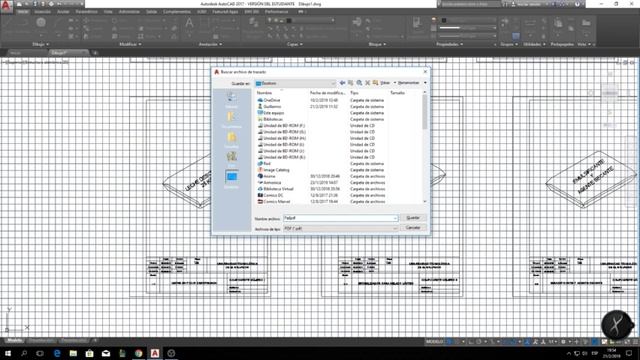Click the up-one-level folder icon in dialog
The width and height of the screenshot is (640, 360).
(351, 83)
